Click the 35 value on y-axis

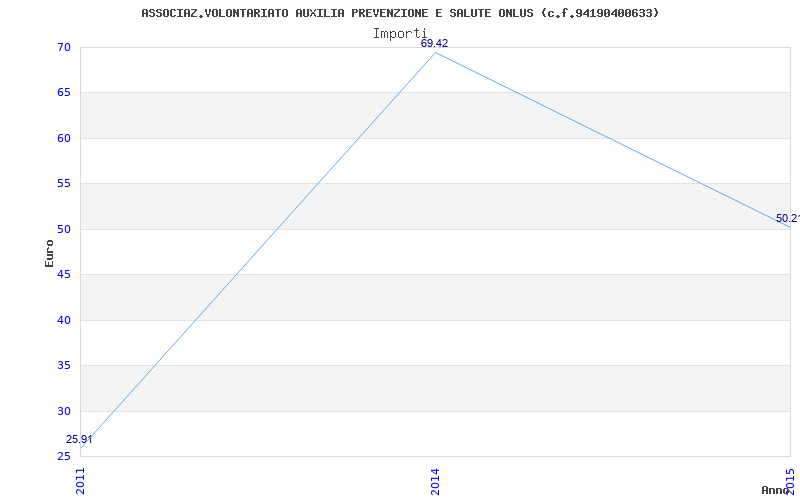(64, 366)
